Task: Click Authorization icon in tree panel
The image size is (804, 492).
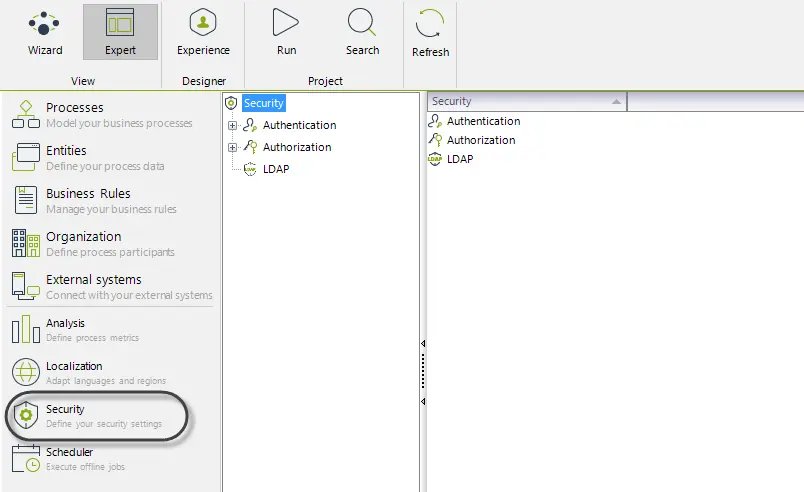Action: pos(250,147)
